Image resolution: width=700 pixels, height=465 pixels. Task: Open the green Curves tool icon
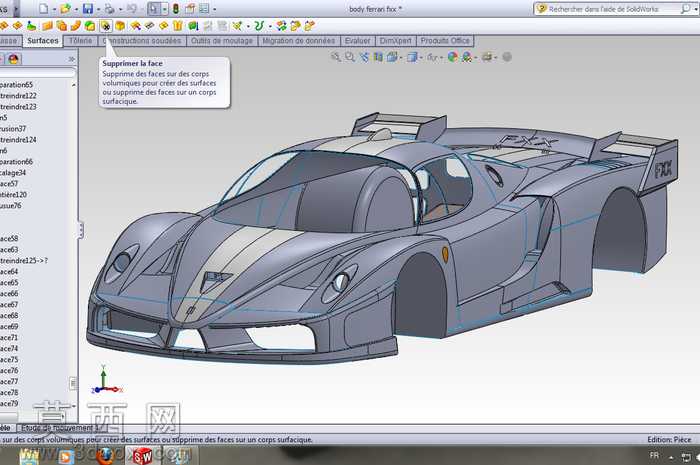point(259,26)
